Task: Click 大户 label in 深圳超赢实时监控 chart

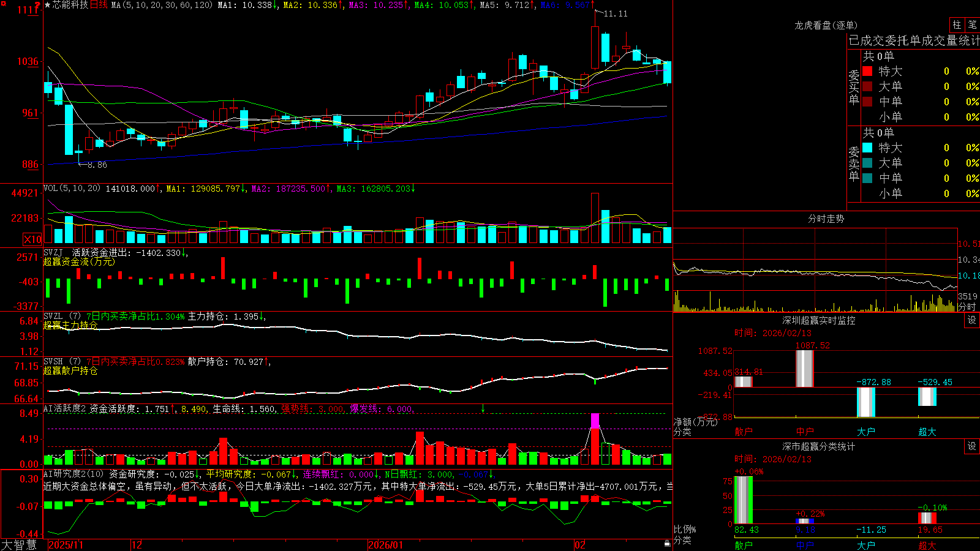Action: 866,432
